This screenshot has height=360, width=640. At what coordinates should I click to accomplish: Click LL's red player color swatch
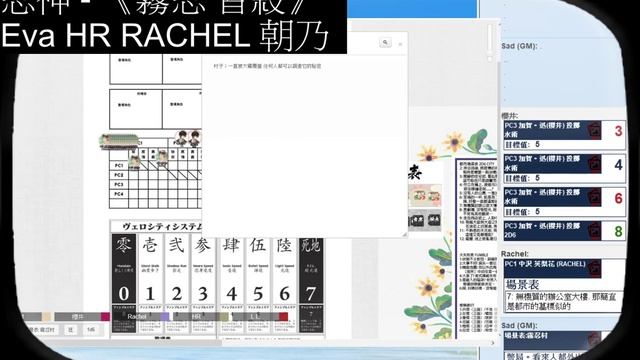click(283, 316)
